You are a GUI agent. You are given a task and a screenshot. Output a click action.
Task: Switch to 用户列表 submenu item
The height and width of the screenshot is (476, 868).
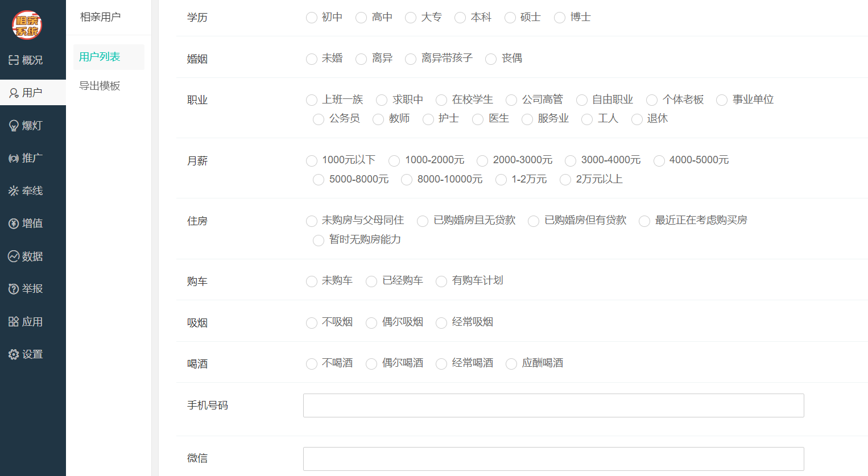tap(109, 57)
